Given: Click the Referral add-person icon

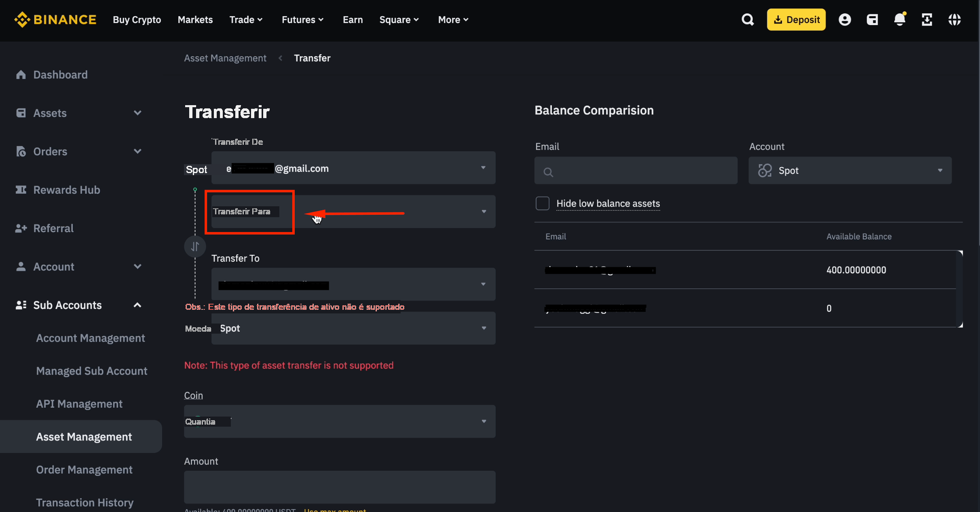Looking at the screenshot, I should click(x=21, y=228).
